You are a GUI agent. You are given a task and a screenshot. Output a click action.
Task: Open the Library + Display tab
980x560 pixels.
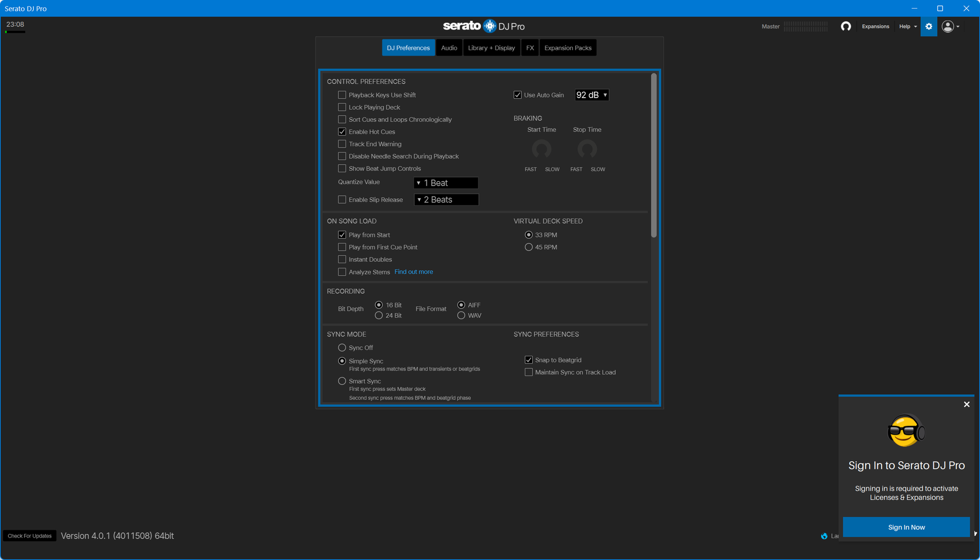point(491,48)
